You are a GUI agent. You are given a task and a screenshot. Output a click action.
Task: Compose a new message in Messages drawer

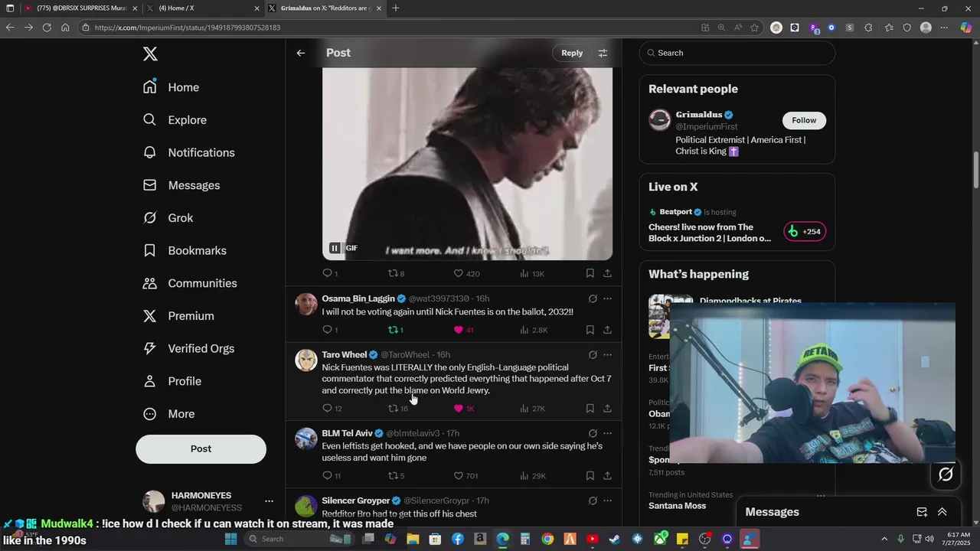[x=922, y=512]
